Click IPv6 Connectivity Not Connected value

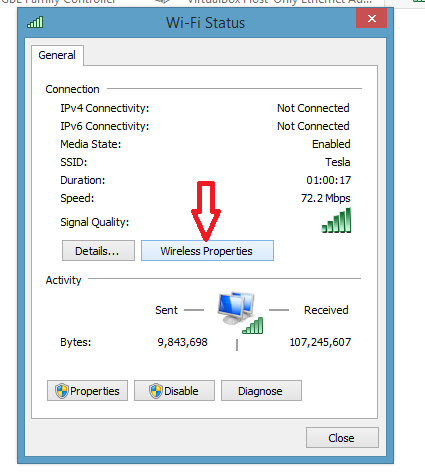click(313, 126)
